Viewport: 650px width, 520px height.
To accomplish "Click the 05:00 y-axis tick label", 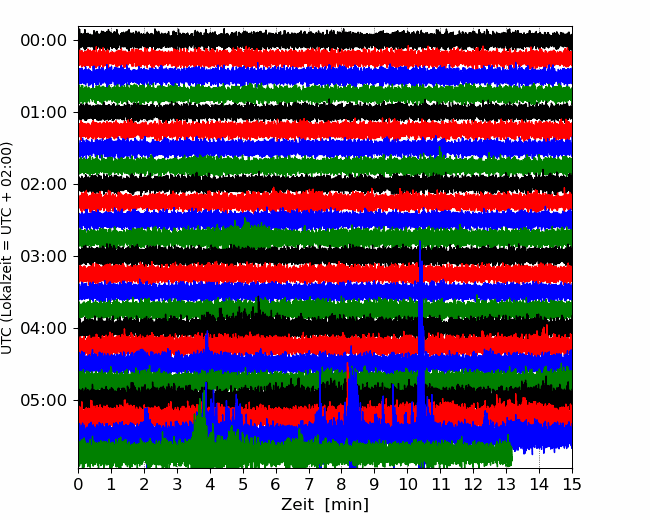I will [44, 401].
